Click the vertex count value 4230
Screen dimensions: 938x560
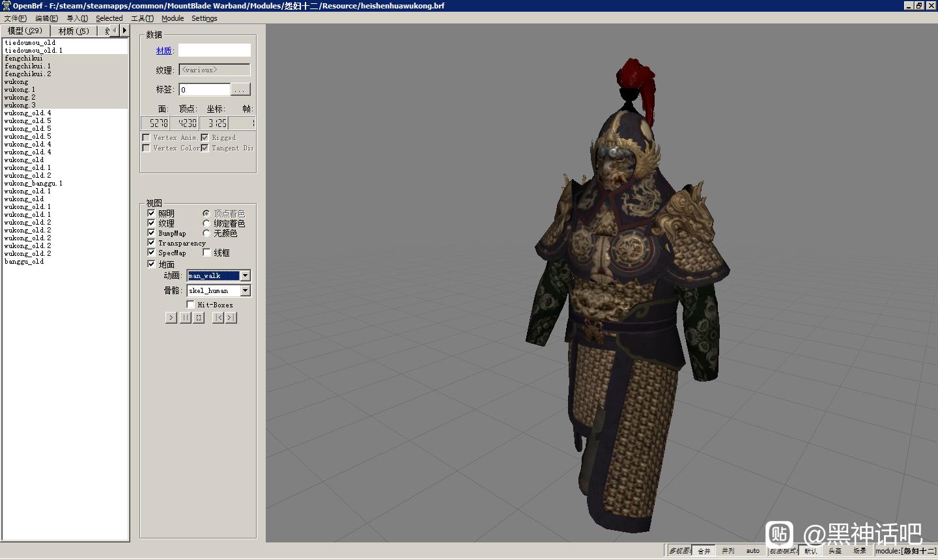click(184, 122)
